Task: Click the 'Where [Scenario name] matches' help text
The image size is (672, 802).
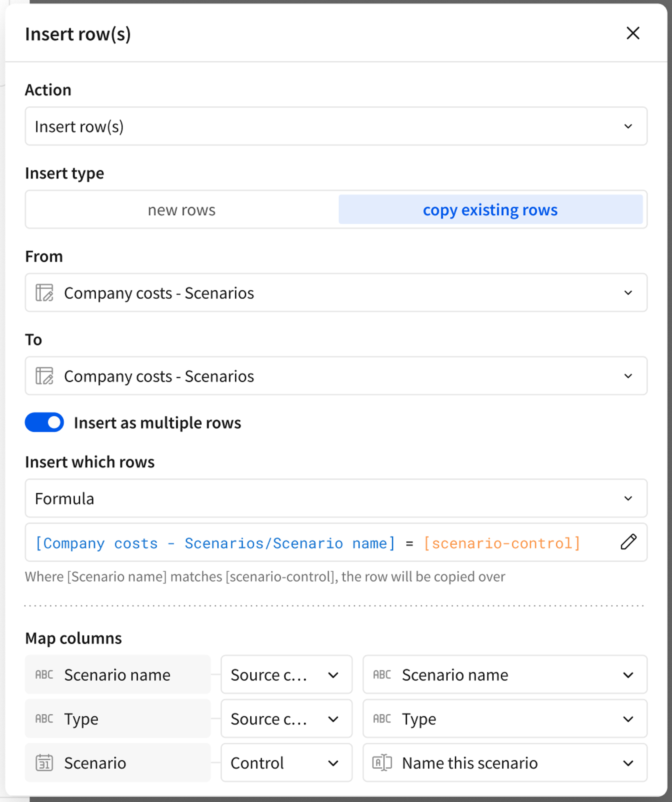Action: click(265, 577)
